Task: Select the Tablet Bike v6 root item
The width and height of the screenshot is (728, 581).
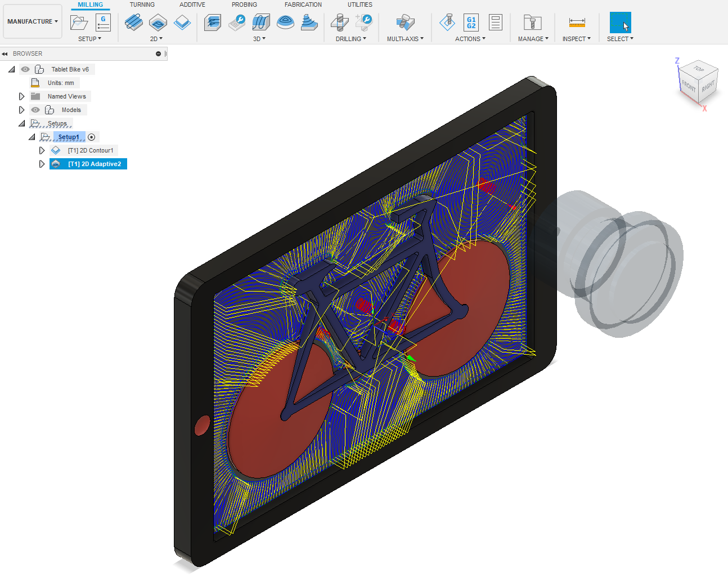Action: coord(70,69)
